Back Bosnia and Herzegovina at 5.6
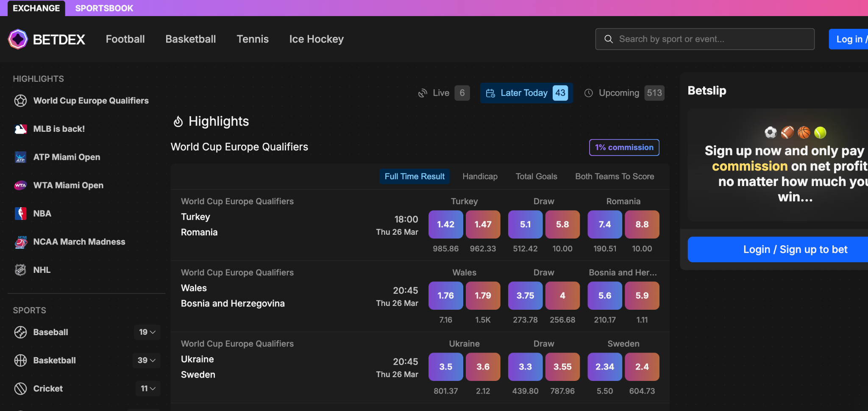 pyautogui.click(x=605, y=296)
